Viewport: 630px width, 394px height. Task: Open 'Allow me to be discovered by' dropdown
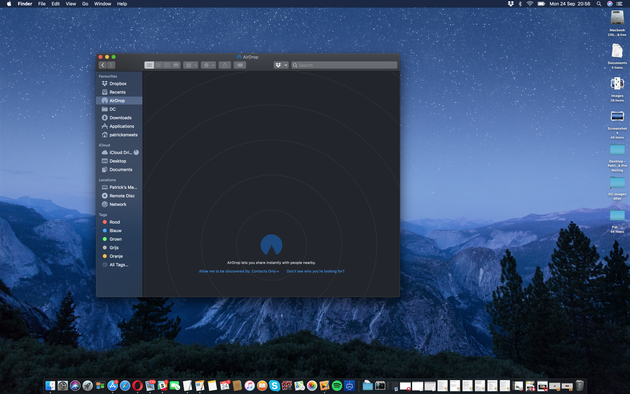tap(239, 272)
